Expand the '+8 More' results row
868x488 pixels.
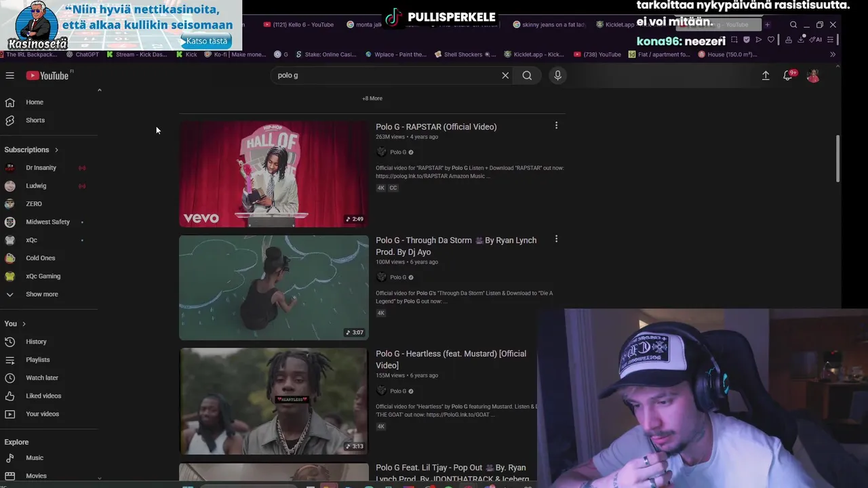[x=372, y=98]
